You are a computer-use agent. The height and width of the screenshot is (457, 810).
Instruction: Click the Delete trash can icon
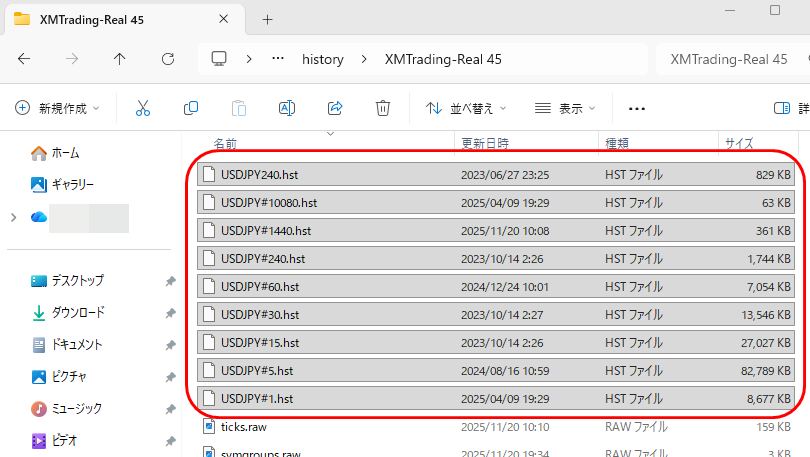(x=382, y=108)
